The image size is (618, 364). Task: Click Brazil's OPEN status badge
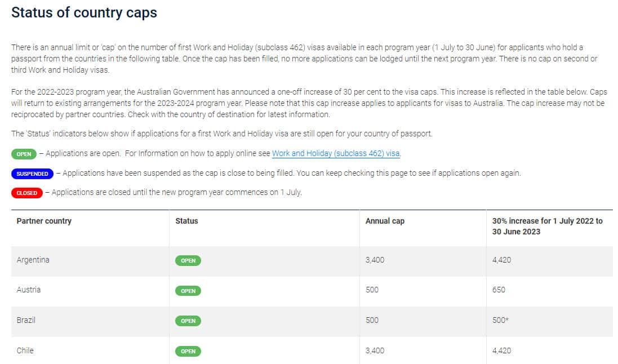tap(188, 321)
